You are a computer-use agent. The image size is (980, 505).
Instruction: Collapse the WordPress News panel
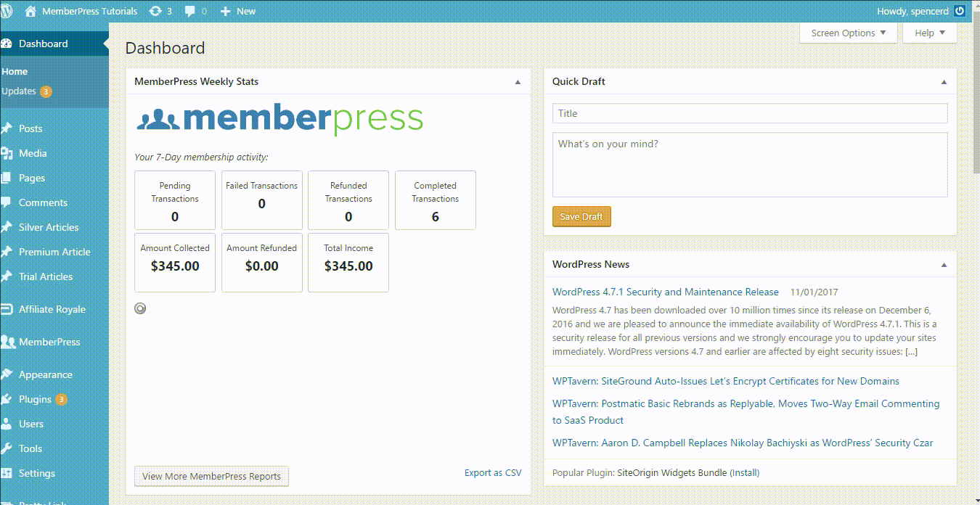[x=944, y=265]
